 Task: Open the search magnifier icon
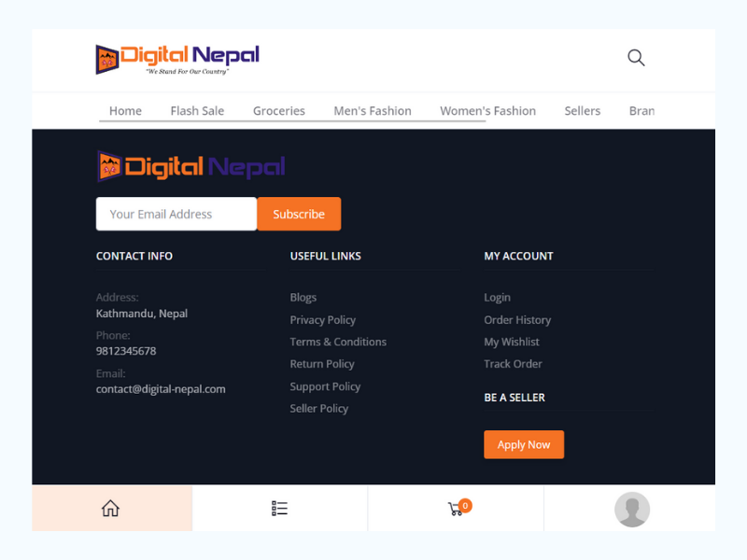click(636, 58)
